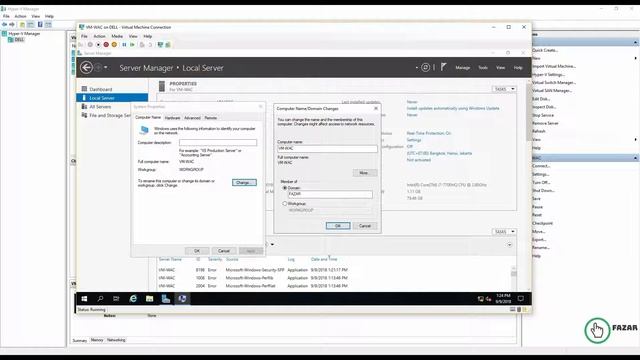Screen dimensions: 640x360
Task: Expand the Events filter dropdown arrow
Action: pos(272,244)
